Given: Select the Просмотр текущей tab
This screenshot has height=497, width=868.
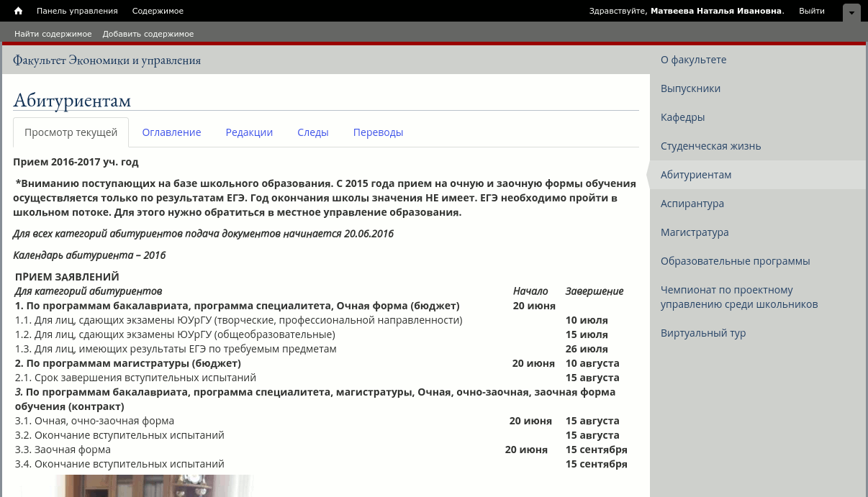Looking at the screenshot, I should coord(71,132).
